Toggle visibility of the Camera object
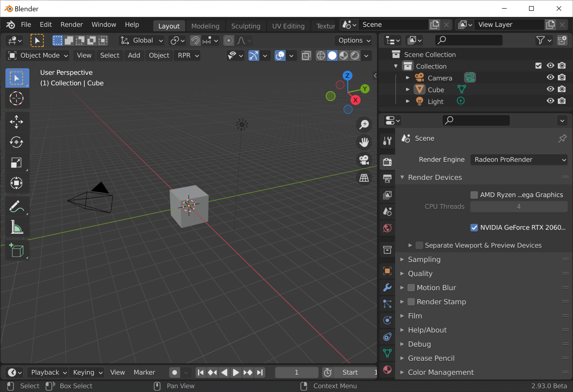This screenshot has width=573, height=392. tap(550, 78)
